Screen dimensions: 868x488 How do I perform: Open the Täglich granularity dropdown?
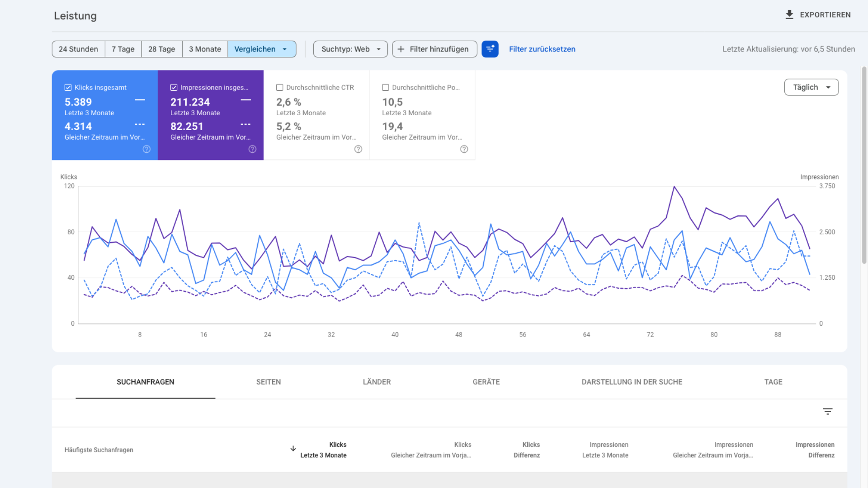click(811, 87)
